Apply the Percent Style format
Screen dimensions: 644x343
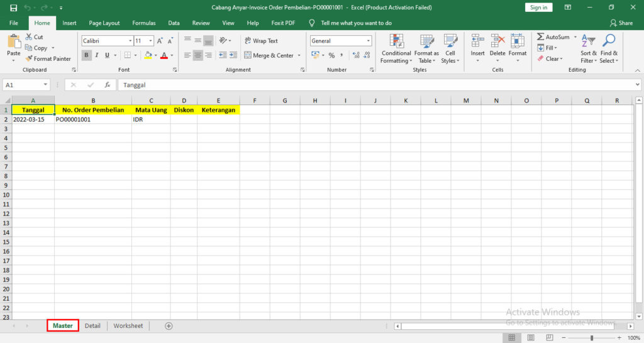(x=331, y=55)
